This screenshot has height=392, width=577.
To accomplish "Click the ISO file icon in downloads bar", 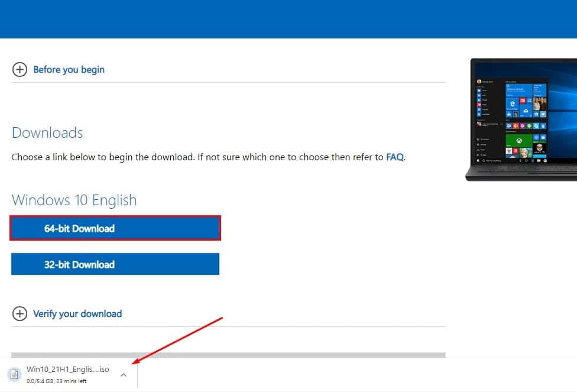I will [14, 375].
